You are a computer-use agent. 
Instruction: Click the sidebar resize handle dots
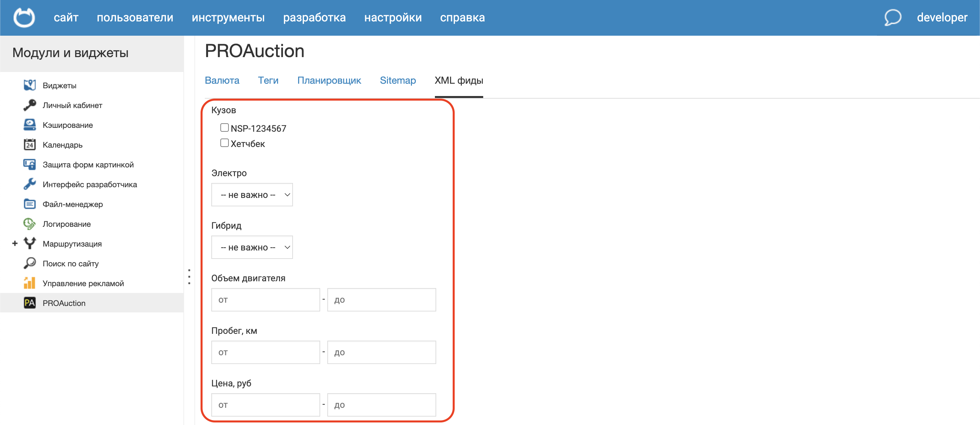[189, 276]
